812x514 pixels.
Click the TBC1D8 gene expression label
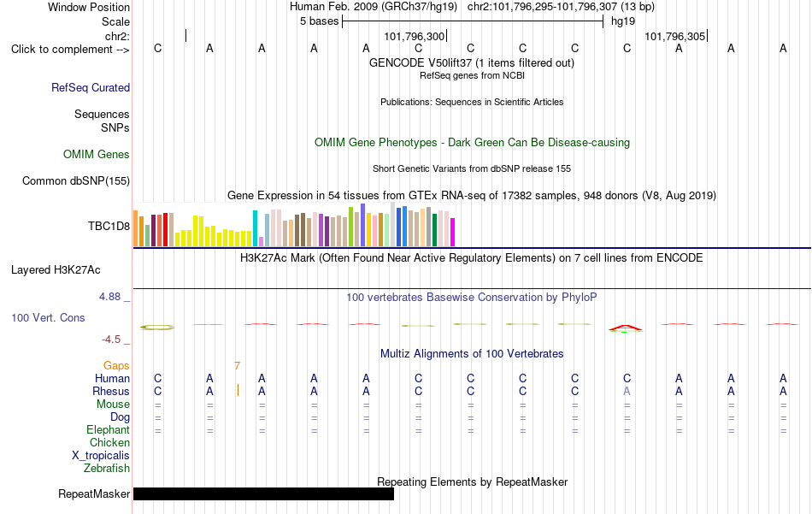[x=109, y=226]
